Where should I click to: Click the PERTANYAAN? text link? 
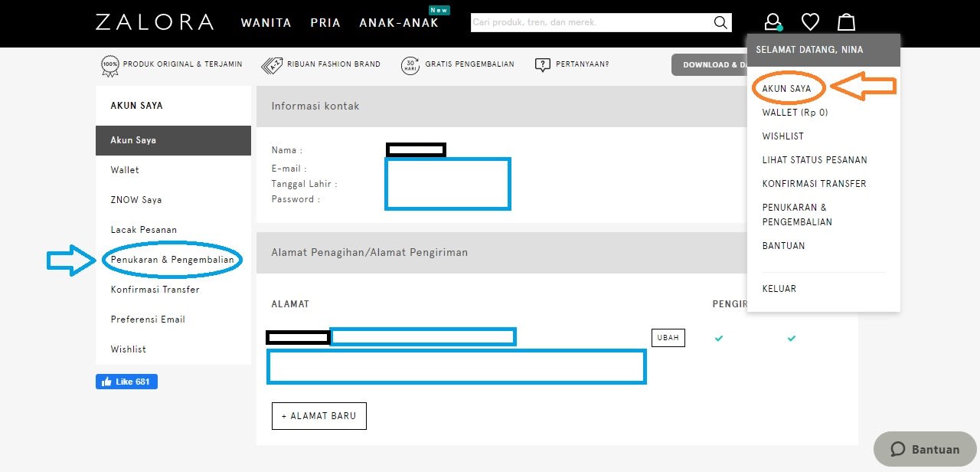click(x=583, y=64)
